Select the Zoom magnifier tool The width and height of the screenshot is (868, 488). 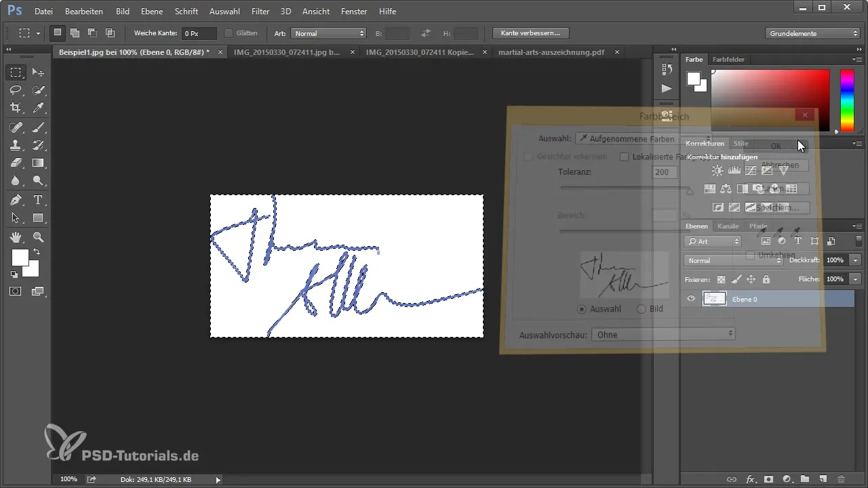click(x=38, y=237)
